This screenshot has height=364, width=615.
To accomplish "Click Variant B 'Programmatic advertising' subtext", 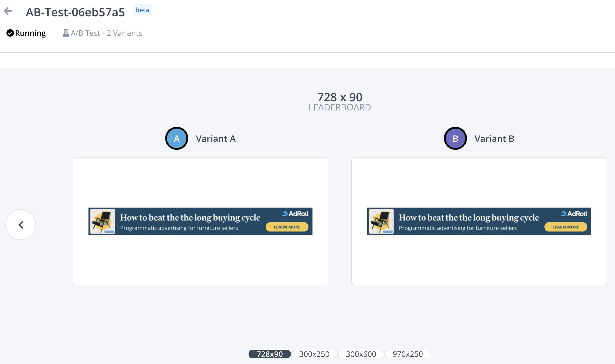I will tap(458, 228).
